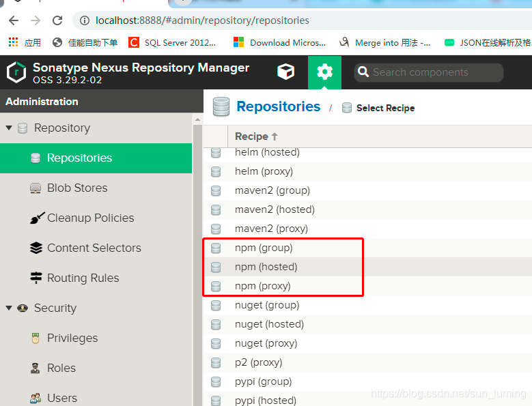Click the Search components field

coord(429,72)
